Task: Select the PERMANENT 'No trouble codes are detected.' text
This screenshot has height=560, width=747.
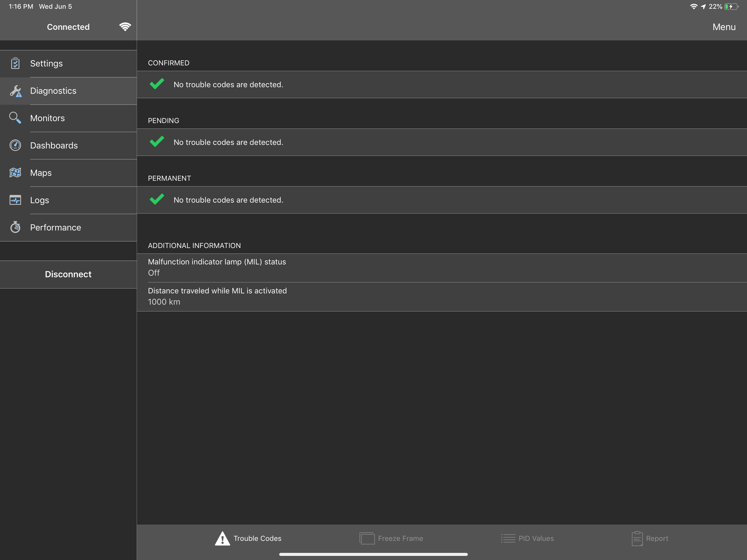Action: coord(228,200)
